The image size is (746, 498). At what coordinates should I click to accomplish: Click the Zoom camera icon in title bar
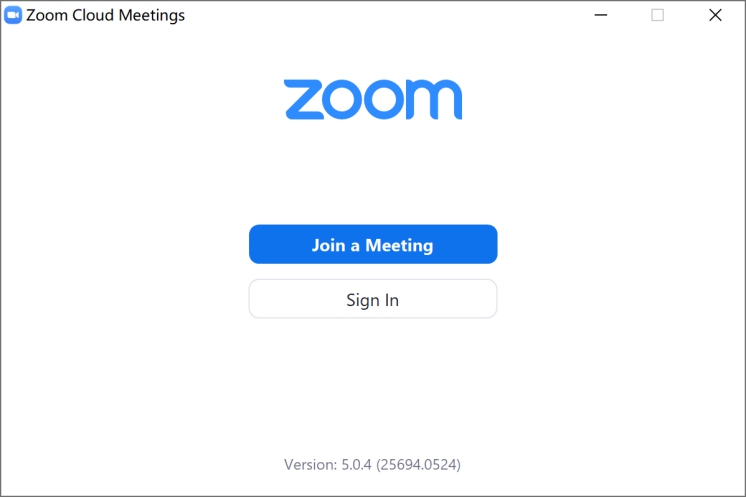(13, 15)
